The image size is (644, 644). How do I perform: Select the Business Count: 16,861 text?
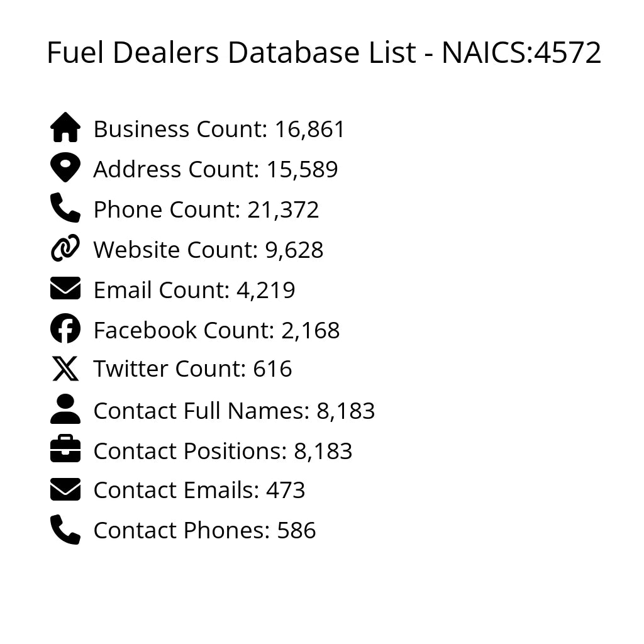click(x=219, y=129)
